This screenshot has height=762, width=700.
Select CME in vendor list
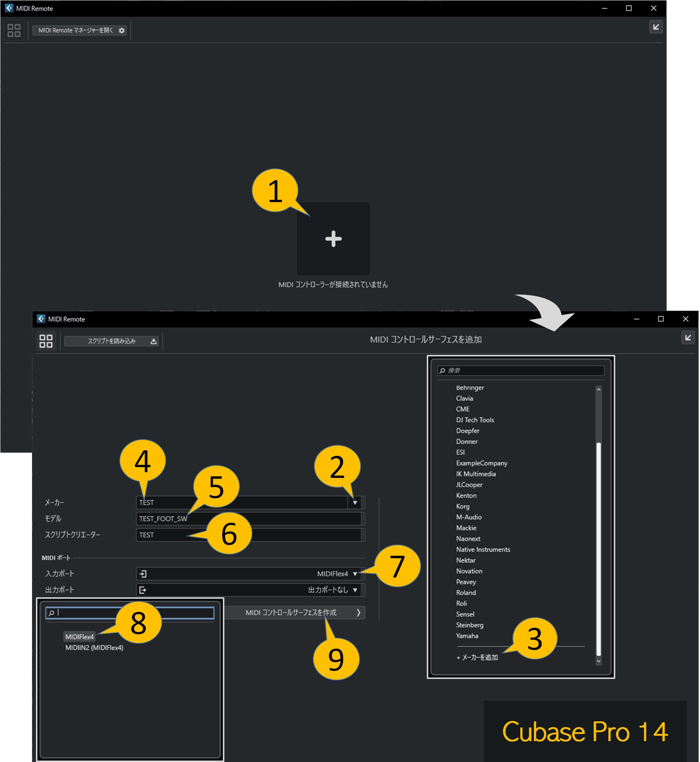tap(462, 409)
